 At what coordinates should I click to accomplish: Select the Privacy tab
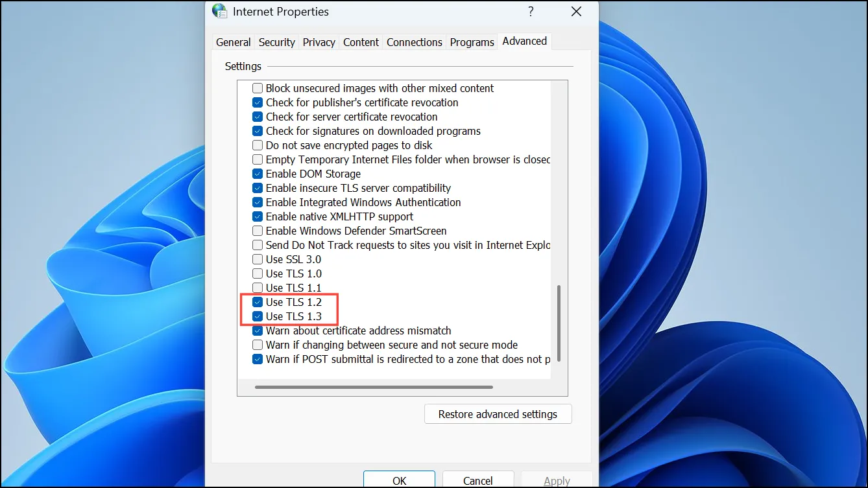coord(319,42)
